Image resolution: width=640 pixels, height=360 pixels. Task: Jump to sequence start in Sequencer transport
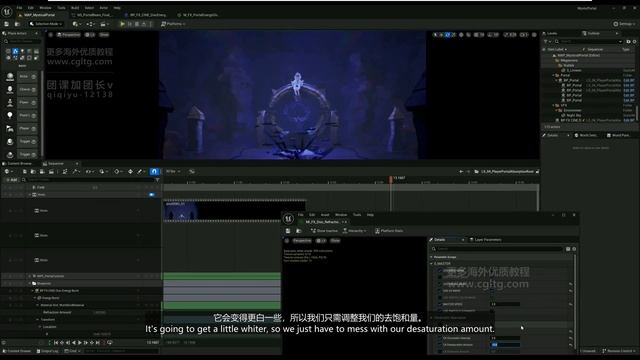tap(56, 342)
